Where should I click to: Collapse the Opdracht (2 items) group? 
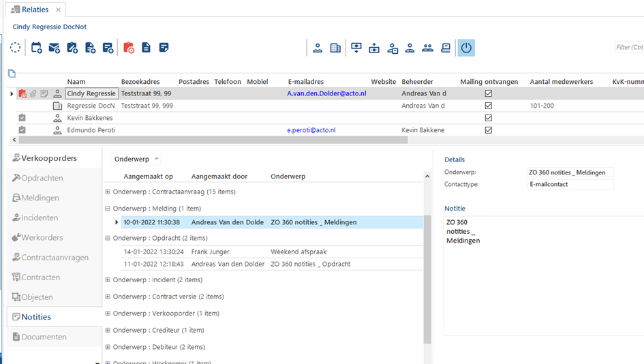click(108, 239)
